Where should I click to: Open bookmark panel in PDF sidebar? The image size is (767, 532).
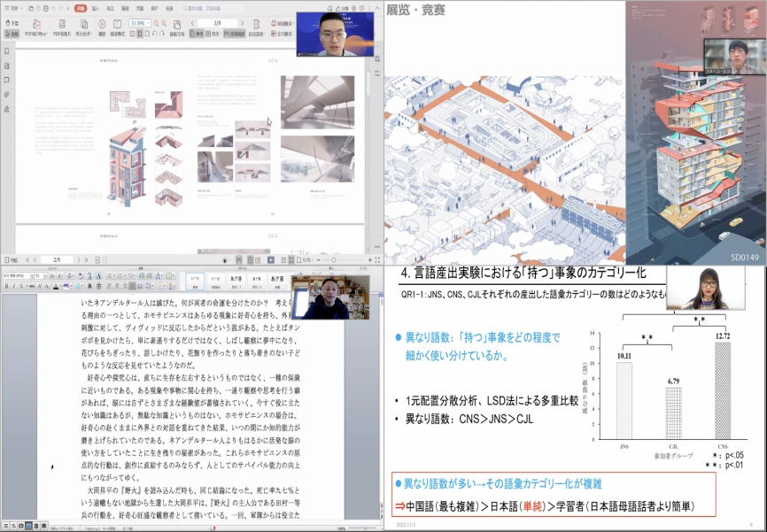(x=7, y=51)
